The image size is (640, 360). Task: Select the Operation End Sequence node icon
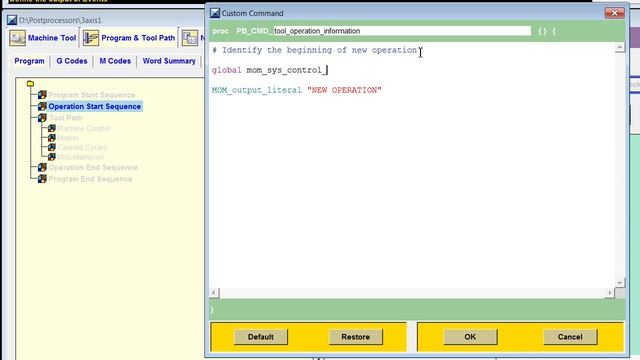point(42,167)
